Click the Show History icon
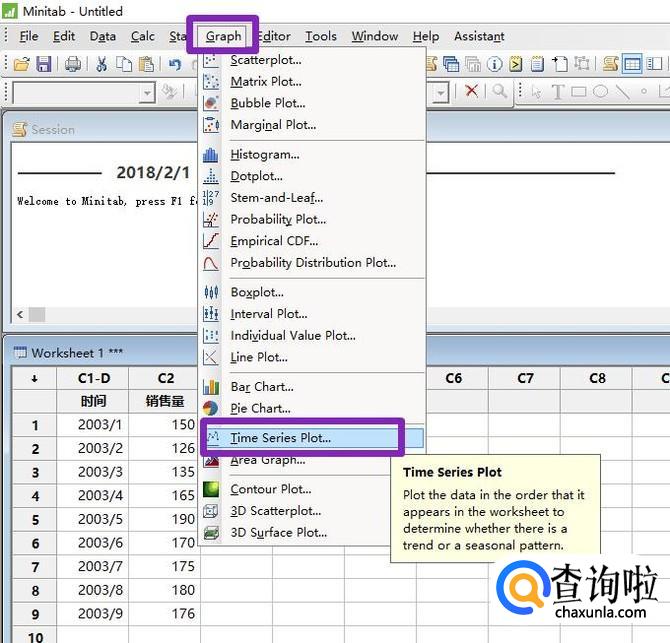This screenshot has width=670, height=643. point(516,64)
